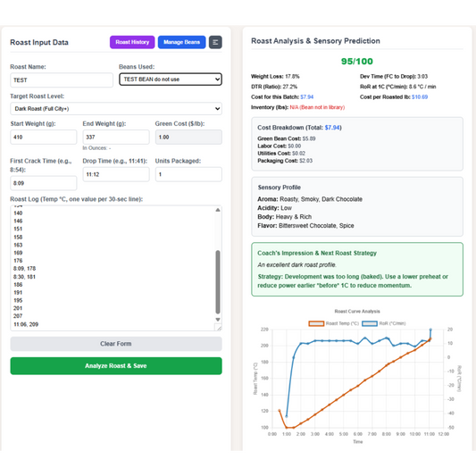This screenshot has height=476, width=476.
Task: Click the Dev Time (FC to Drop) 3:03 text
Action: (394, 77)
